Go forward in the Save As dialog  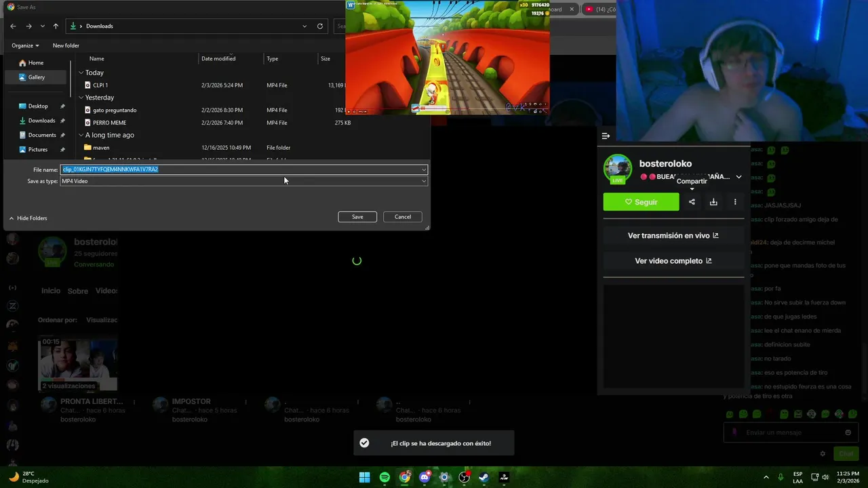pyautogui.click(x=28, y=26)
